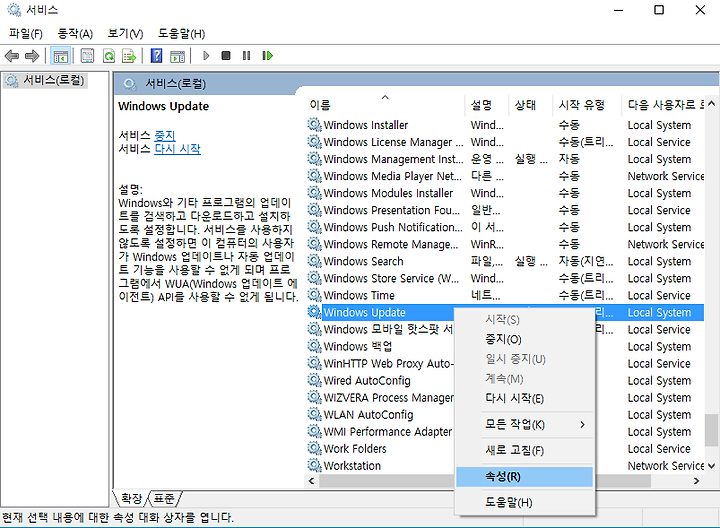Toggle the console tree show/hide icon

point(61,56)
